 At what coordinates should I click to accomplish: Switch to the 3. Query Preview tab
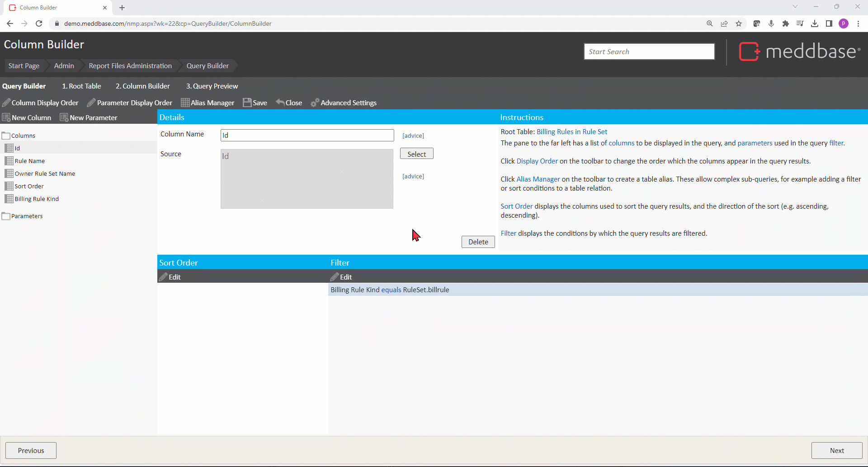(x=212, y=86)
